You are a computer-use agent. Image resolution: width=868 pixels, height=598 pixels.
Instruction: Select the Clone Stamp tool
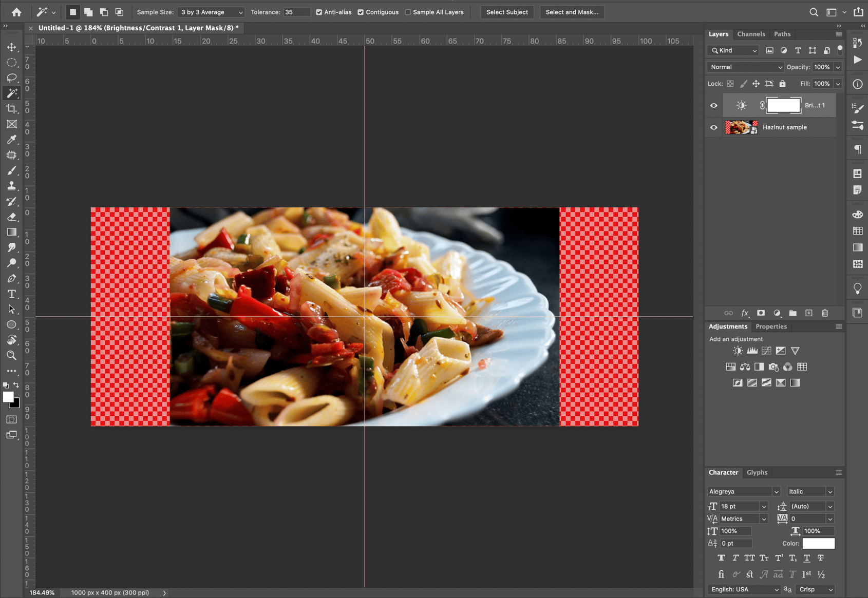tap(11, 186)
